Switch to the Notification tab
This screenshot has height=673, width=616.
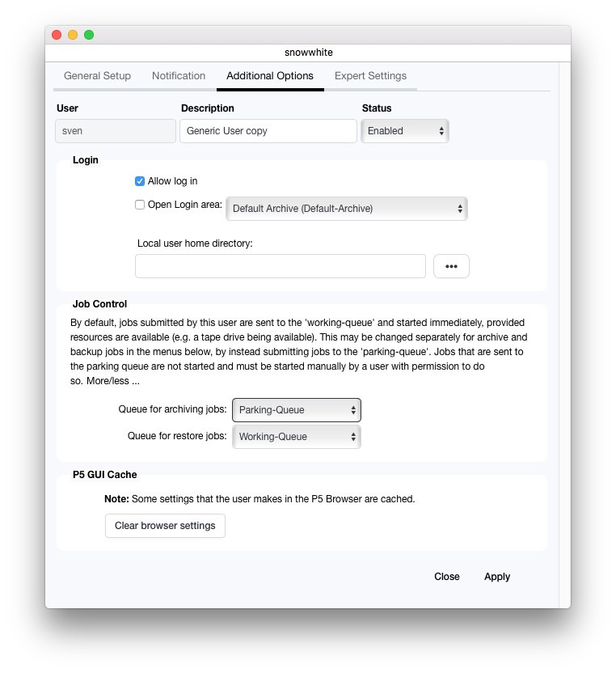tap(179, 76)
